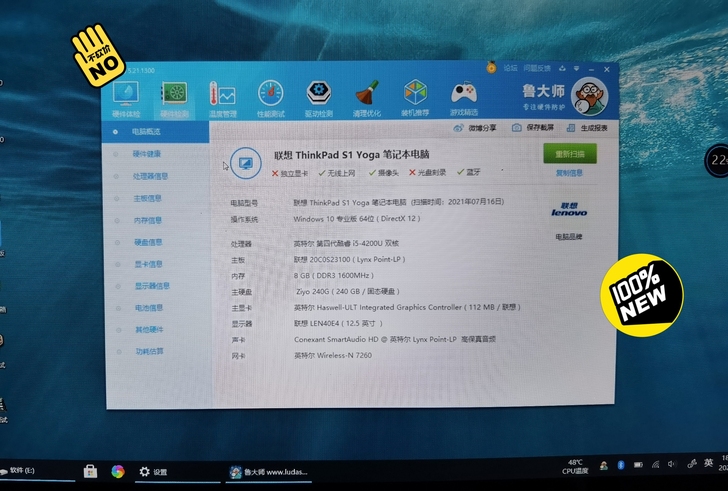
Task: Click the Lenovo brand logo
Action: click(569, 209)
